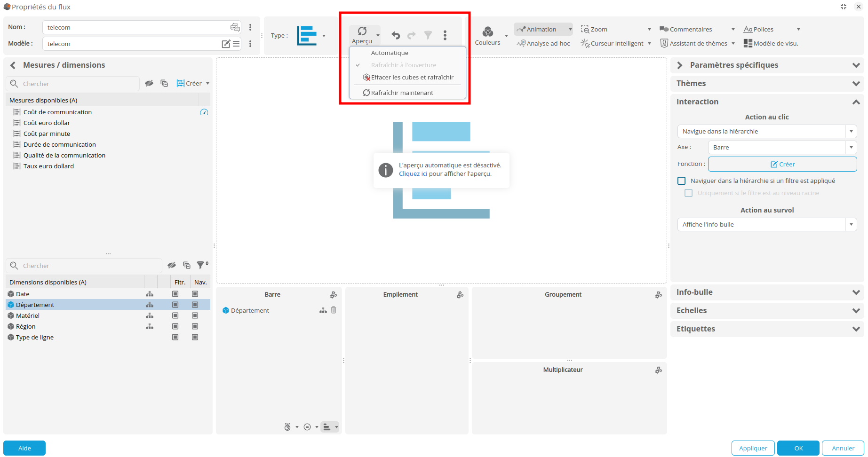This screenshot has height=457, width=868.
Task: Click the undo arrow icon
Action: tap(396, 35)
